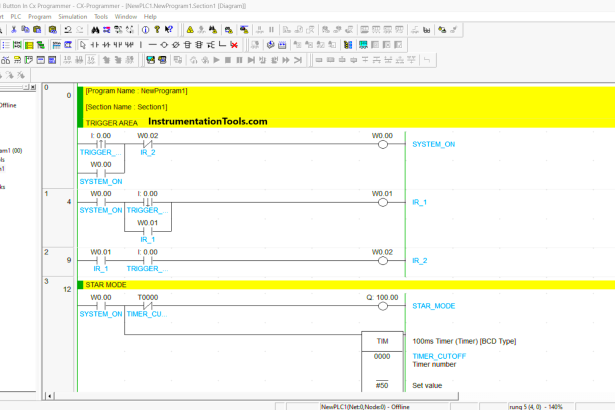Open Find with the binoculars icon
Screen dimensions: 615x410
pyautogui.click(x=97, y=30)
